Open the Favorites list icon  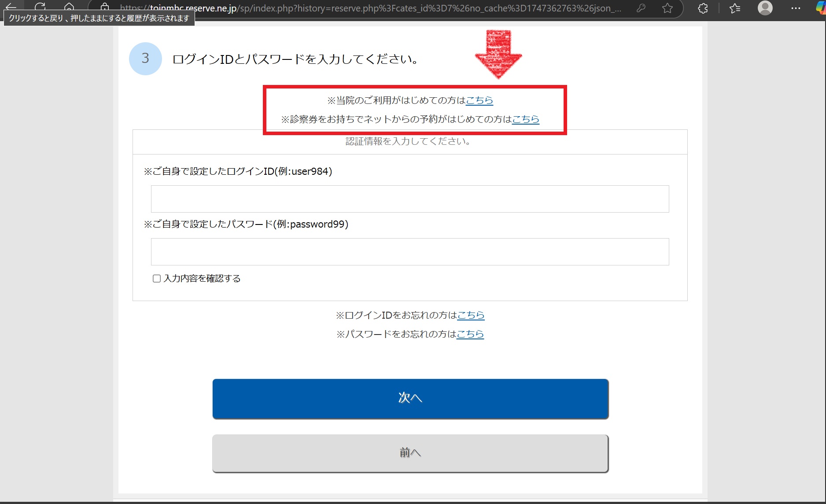(734, 8)
